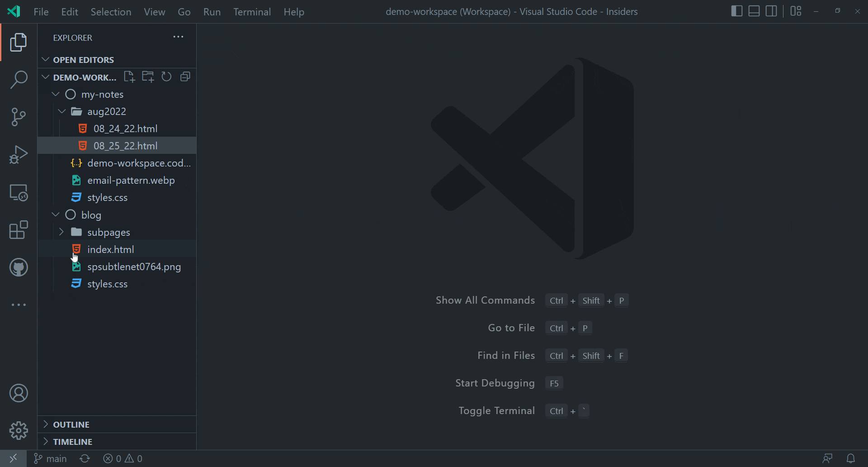Open the Remote Explorer view

coord(19,192)
